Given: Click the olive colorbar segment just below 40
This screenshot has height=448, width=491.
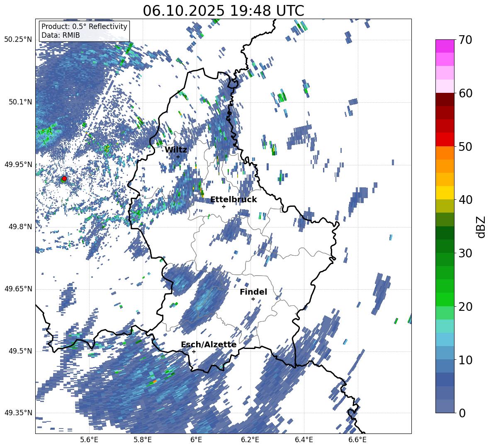Looking at the screenshot, I should pyautogui.click(x=445, y=206).
